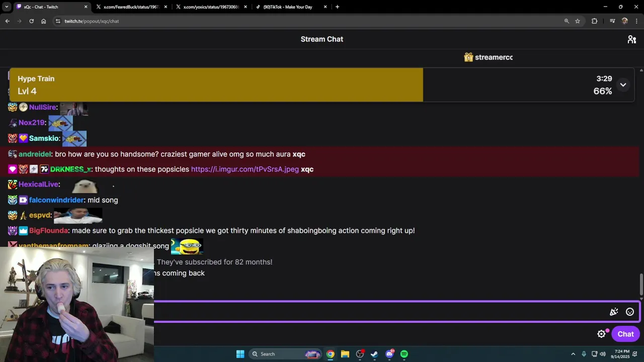Close the TikTok tab
Viewport: 644px width, 362px height.
pyautogui.click(x=325, y=7)
